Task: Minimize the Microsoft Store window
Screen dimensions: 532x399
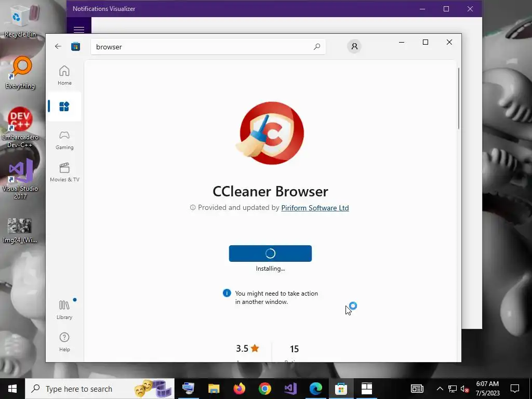Action: point(402,42)
